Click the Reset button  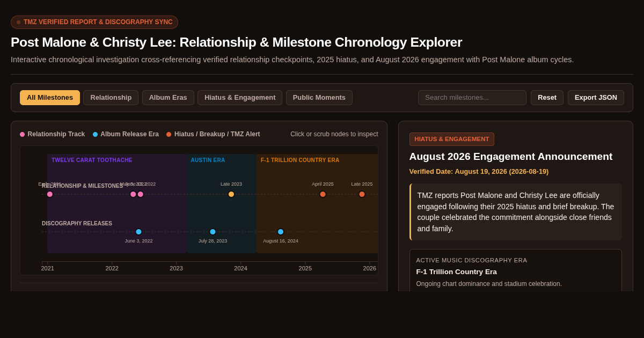[547, 98]
